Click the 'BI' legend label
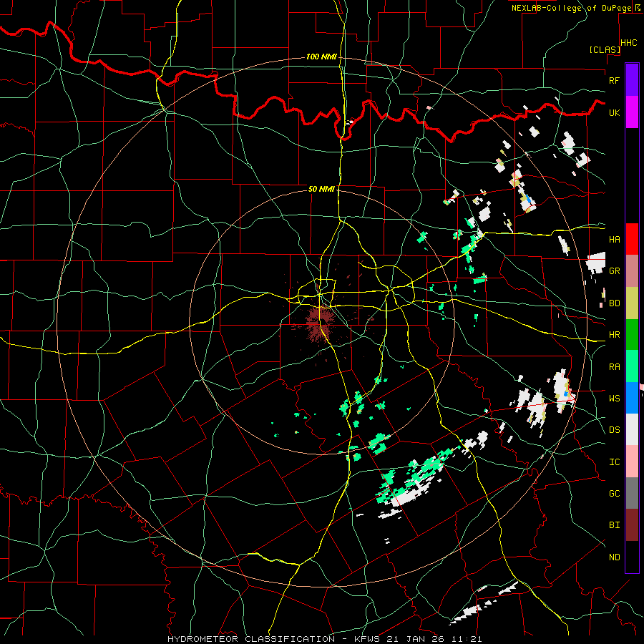 click(614, 525)
